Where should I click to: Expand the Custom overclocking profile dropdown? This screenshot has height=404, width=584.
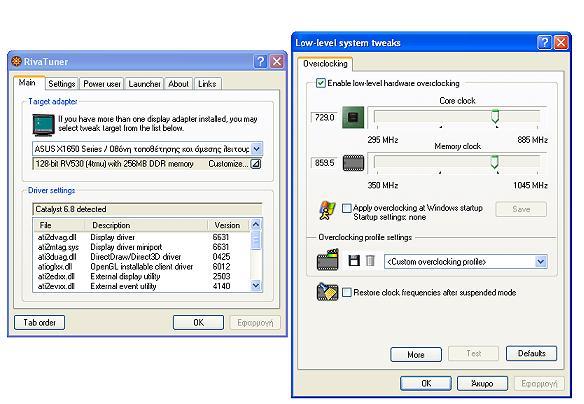(x=541, y=262)
